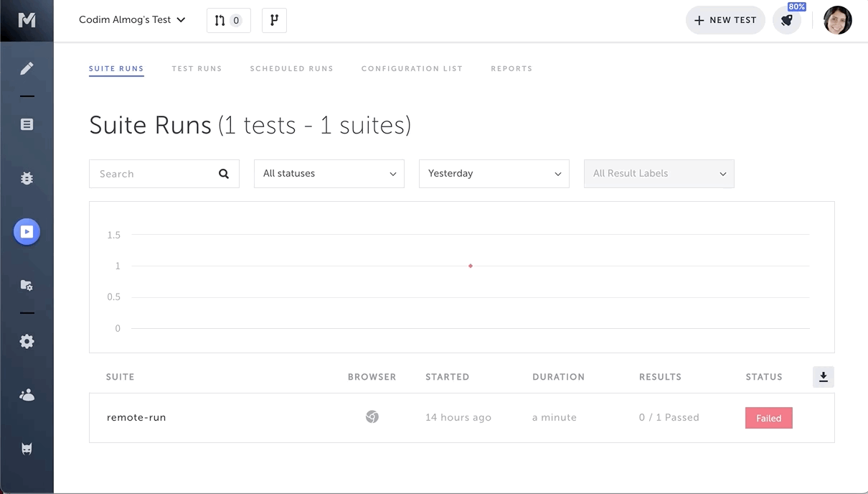868x494 pixels.
Task: Open the team members icon in sidebar
Action: [27, 395]
